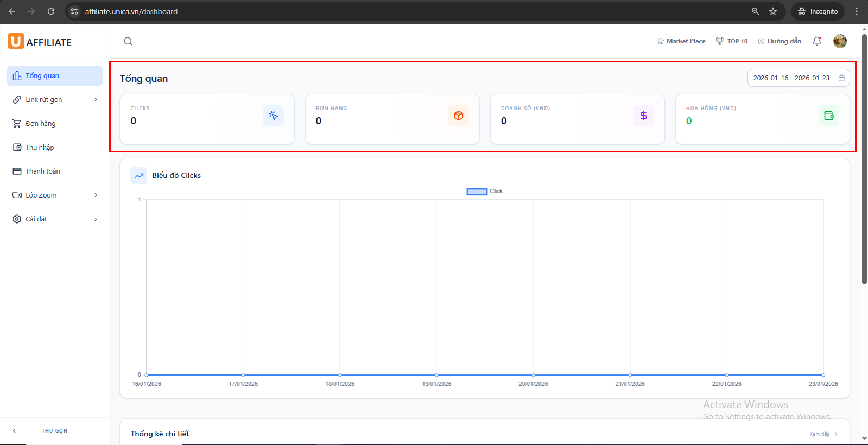Open the Market Place link
The height and width of the screenshot is (445, 868).
(x=681, y=41)
